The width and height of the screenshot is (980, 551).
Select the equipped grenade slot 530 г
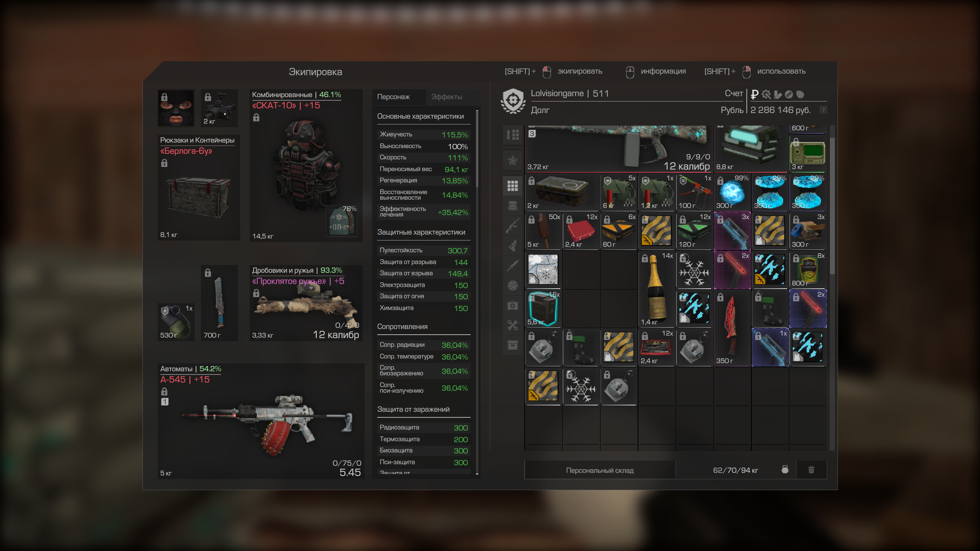[x=176, y=322]
